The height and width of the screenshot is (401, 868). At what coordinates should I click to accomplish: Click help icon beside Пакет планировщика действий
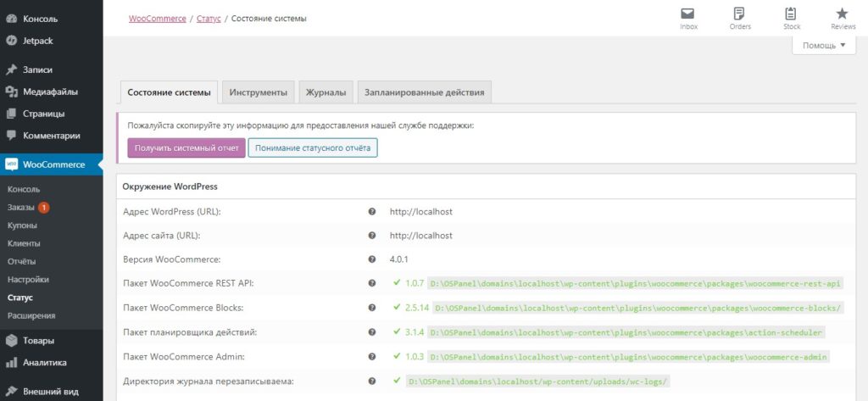click(x=372, y=331)
